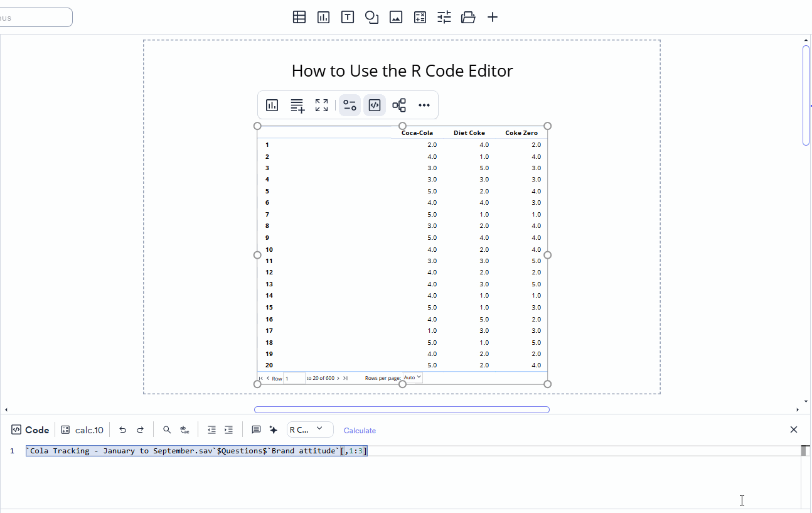Toggle comment on the selected code
Viewport: 812px width, 513px height.
point(256,430)
